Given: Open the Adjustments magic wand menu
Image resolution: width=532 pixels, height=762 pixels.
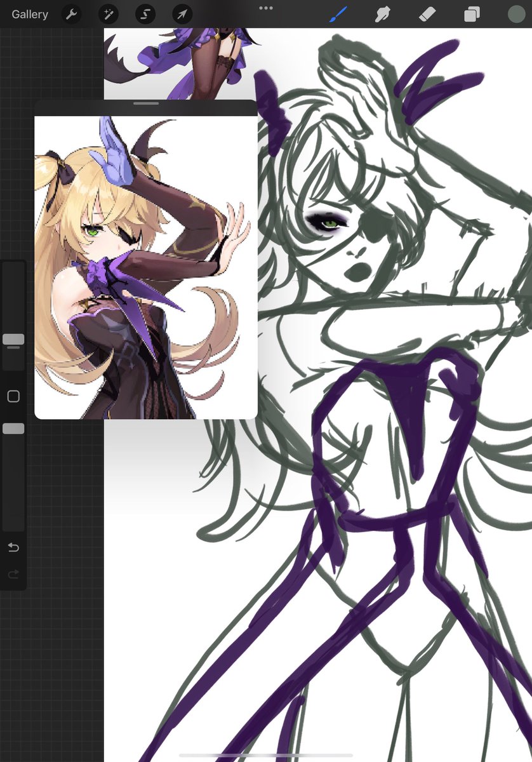Looking at the screenshot, I should 108,14.
